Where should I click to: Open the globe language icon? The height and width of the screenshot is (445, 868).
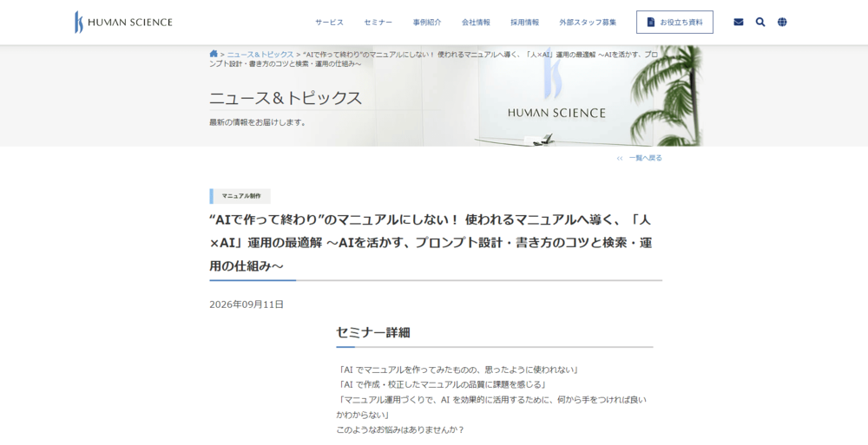[782, 23]
